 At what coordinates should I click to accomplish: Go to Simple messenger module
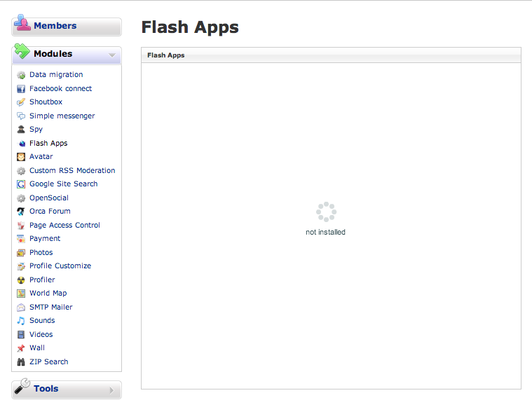pyautogui.click(x=62, y=116)
